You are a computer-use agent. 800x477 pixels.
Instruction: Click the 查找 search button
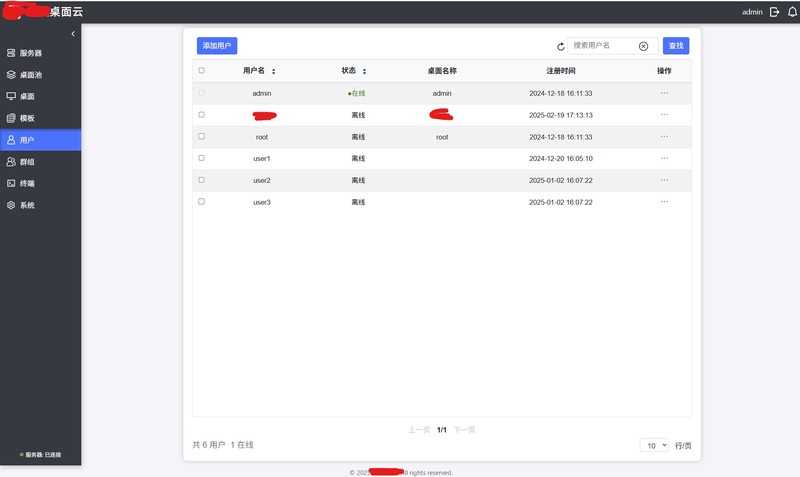pyautogui.click(x=676, y=45)
